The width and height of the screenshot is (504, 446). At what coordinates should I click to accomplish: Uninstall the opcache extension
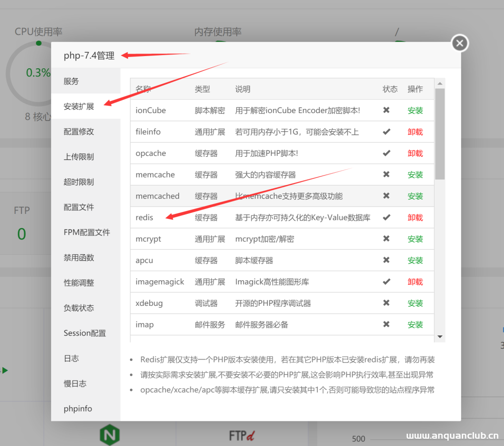click(x=415, y=153)
